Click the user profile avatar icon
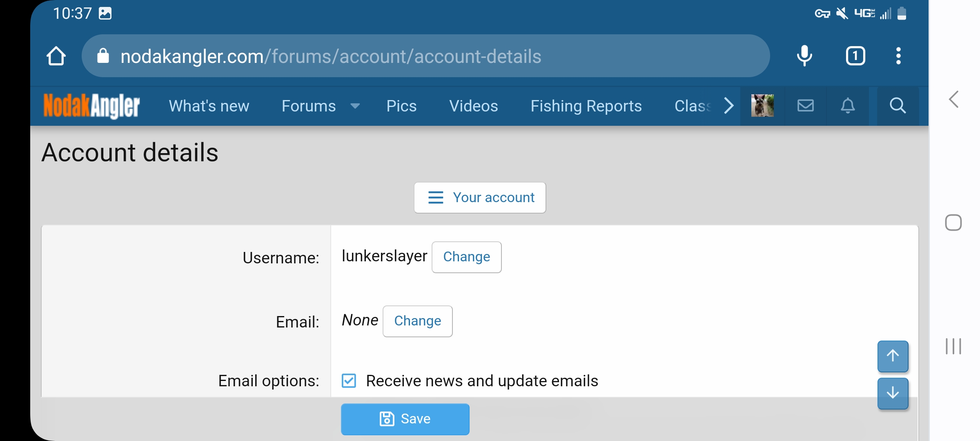Image resolution: width=980 pixels, height=441 pixels. coord(762,105)
